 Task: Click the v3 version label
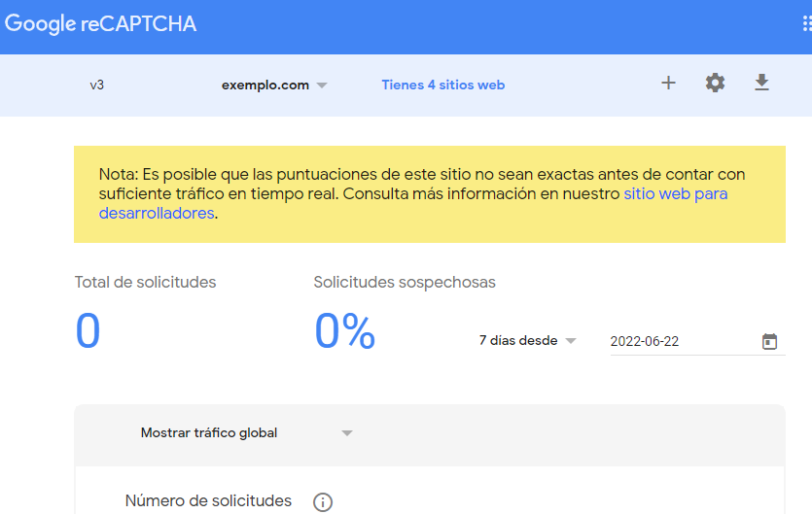pos(97,85)
